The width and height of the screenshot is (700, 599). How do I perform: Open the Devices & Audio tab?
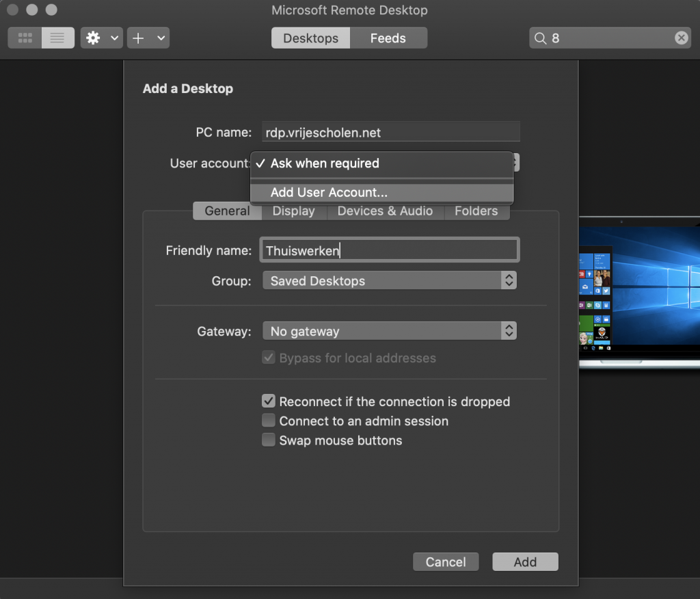386,211
